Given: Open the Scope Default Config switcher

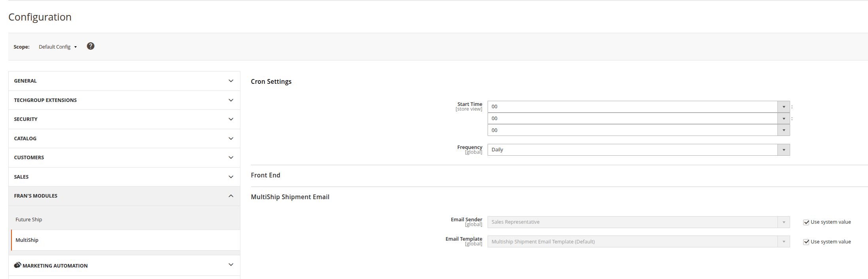Looking at the screenshot, I should tap(58, 47).
